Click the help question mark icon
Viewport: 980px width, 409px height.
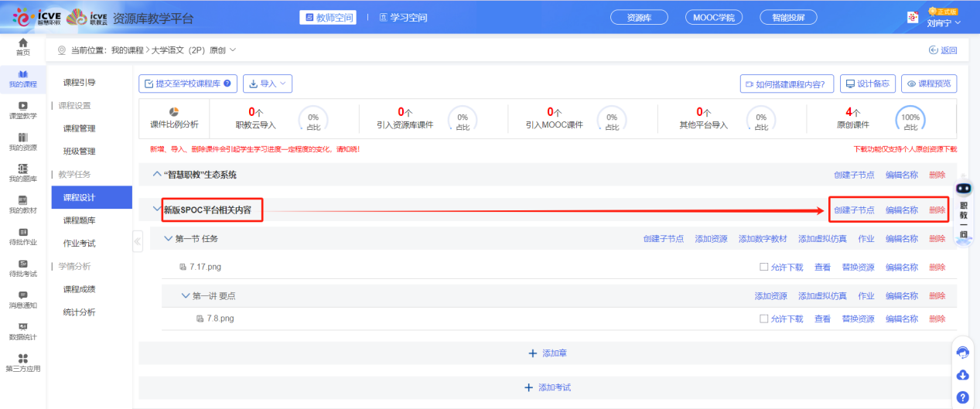pyautogui.click(x=963, y=397)
